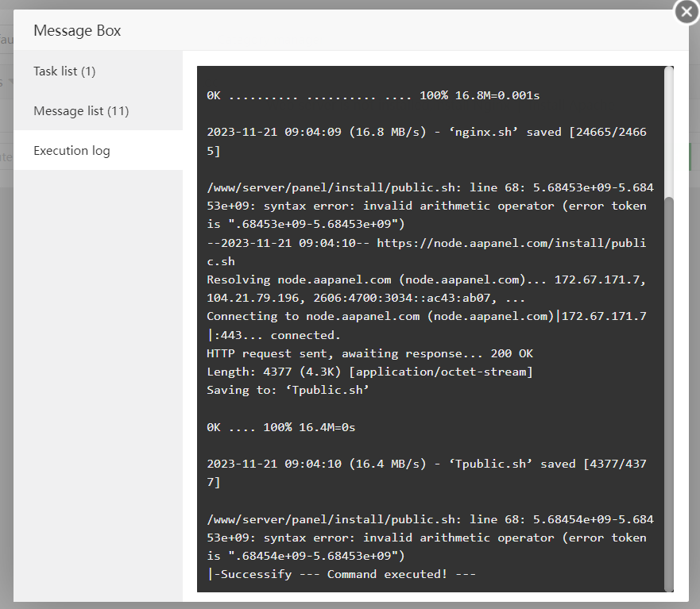
Task: Click the '0K .... 100% 16.4M=0s' progress line
Action: (x=280, y=427)
